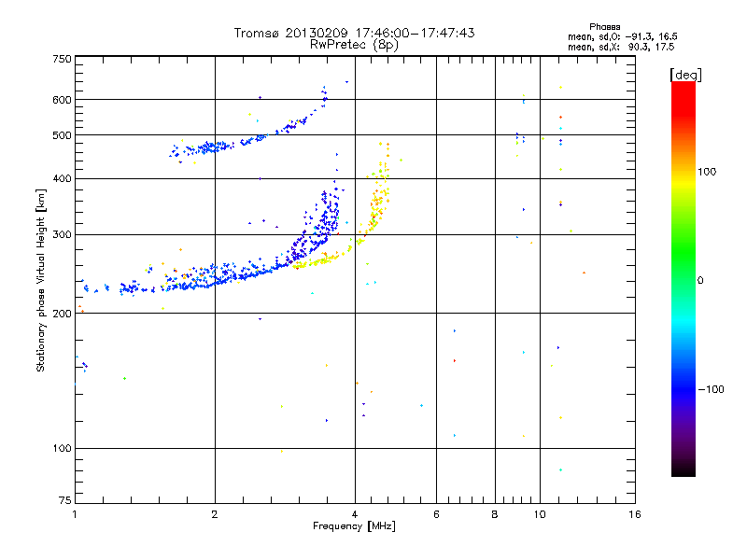Click the y-axis tick label '600'
This screenshot has height=560, width=747.
tap(62, 100)
